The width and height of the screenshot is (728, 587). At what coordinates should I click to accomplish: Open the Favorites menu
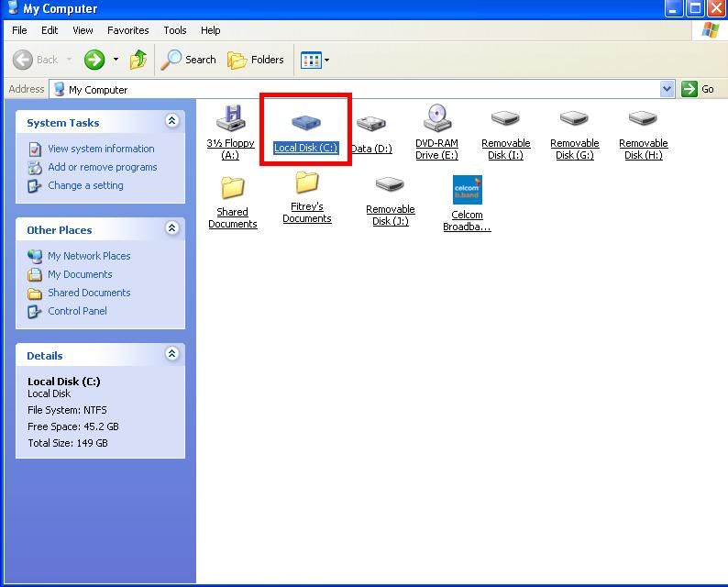[127, 30]
